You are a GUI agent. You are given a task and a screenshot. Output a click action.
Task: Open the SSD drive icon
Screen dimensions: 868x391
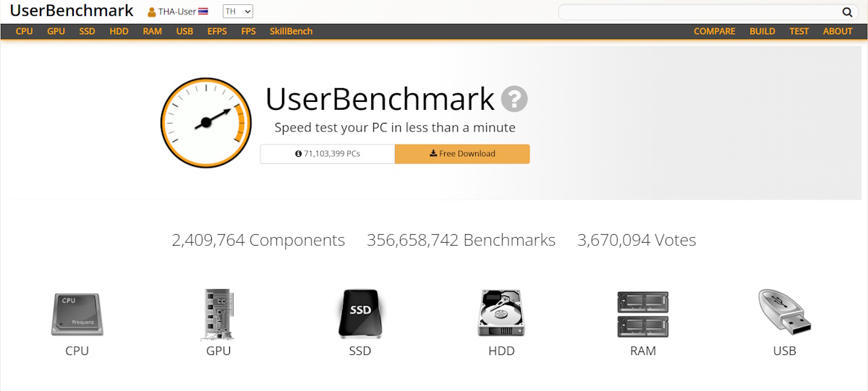[359, 314]
